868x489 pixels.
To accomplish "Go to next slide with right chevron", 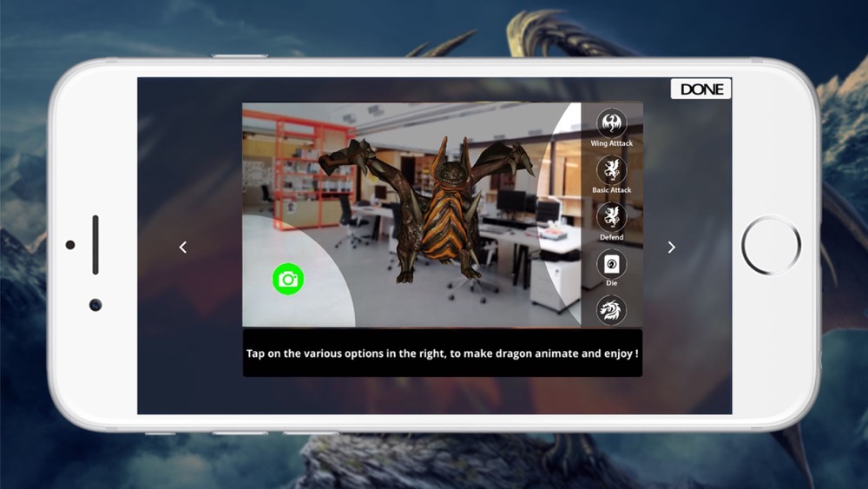I will tap(672, 247).
